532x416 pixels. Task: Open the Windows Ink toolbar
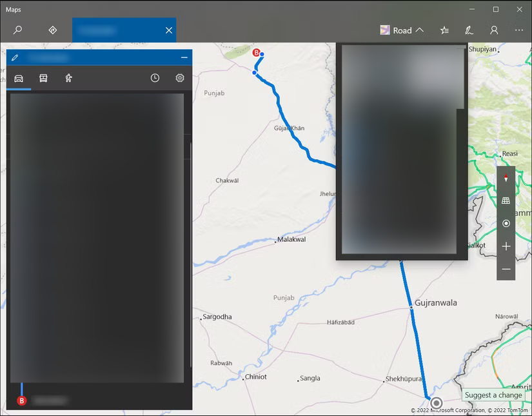[x=469, y=30]
